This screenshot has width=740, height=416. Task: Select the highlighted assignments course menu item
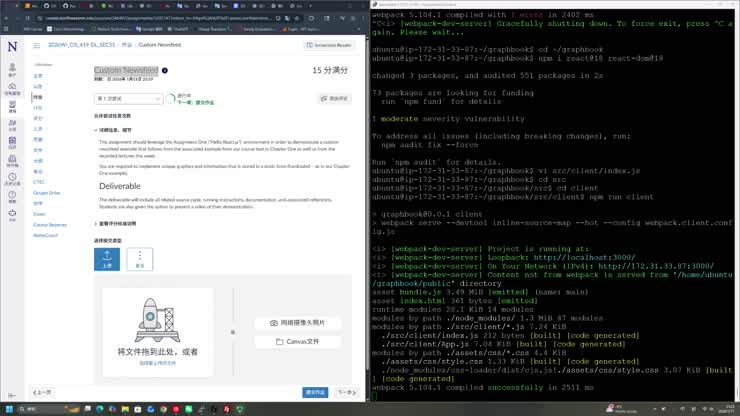tap(38, 97)
